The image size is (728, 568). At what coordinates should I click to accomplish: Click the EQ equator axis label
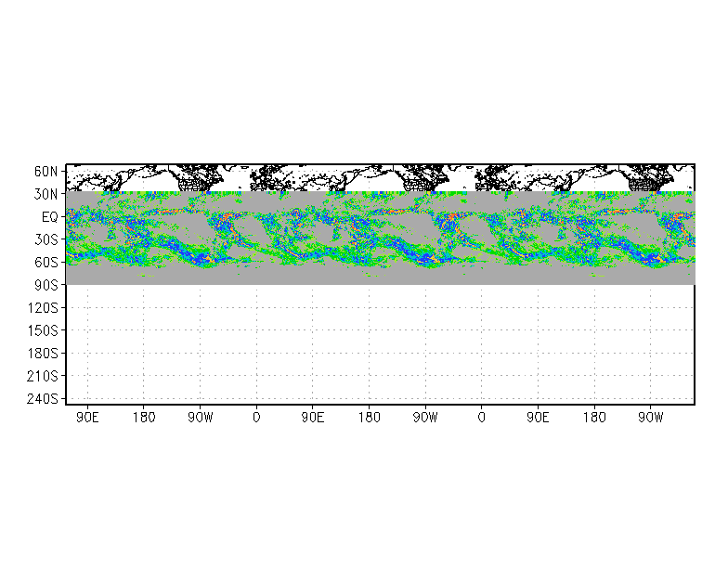(x=50, y=217)
